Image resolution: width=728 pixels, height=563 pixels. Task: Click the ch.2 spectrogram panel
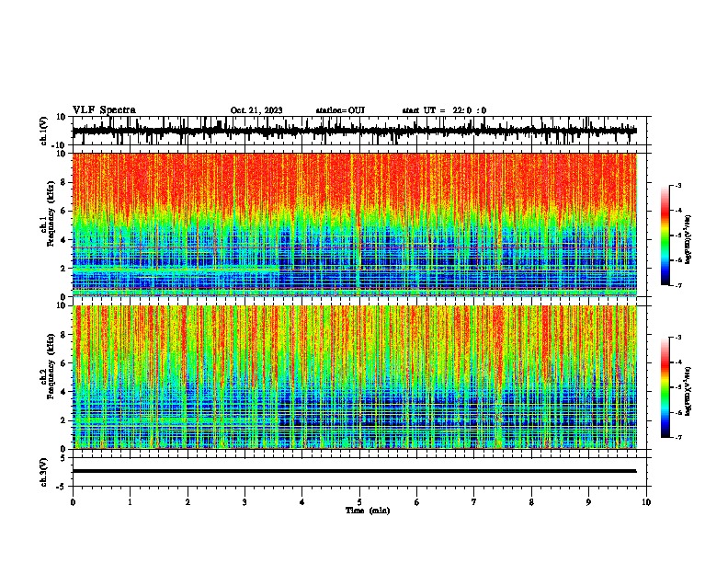[x=354, y=377]
